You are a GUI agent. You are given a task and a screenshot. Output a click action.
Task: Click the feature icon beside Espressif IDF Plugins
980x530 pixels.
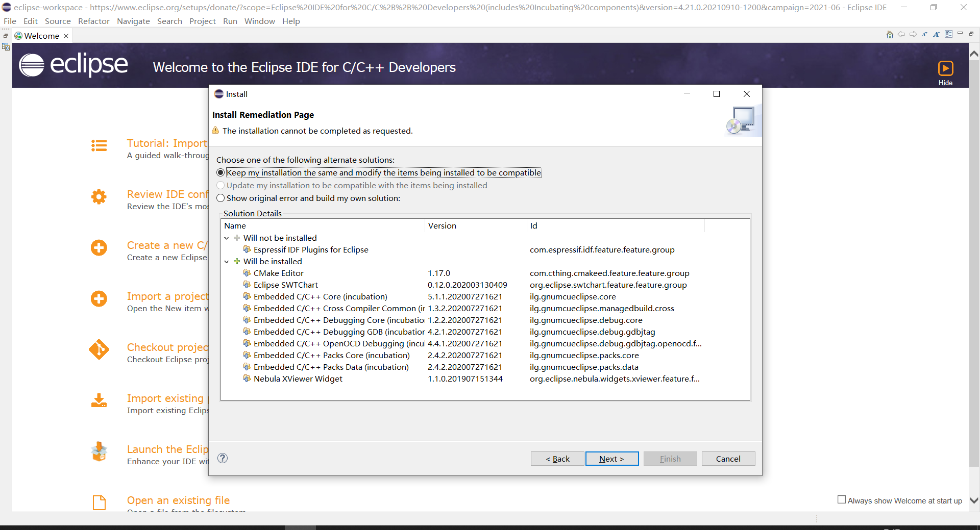(x=247, y=249)
